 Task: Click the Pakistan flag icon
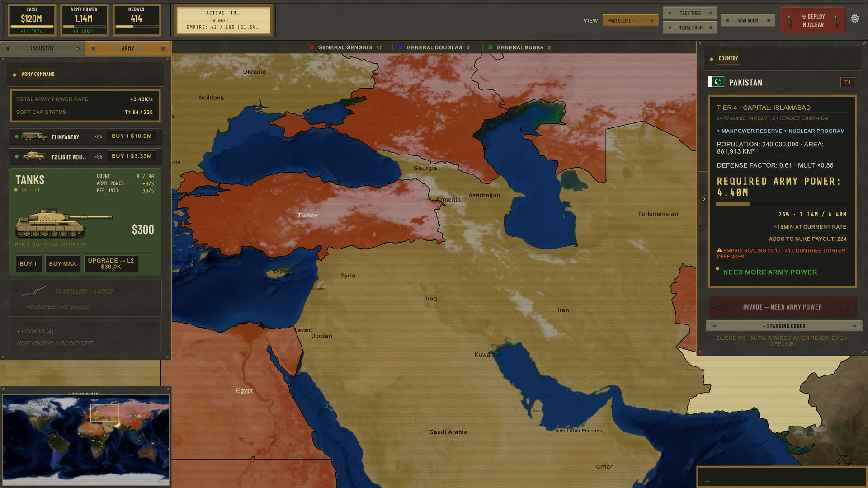tap(716, 82)
